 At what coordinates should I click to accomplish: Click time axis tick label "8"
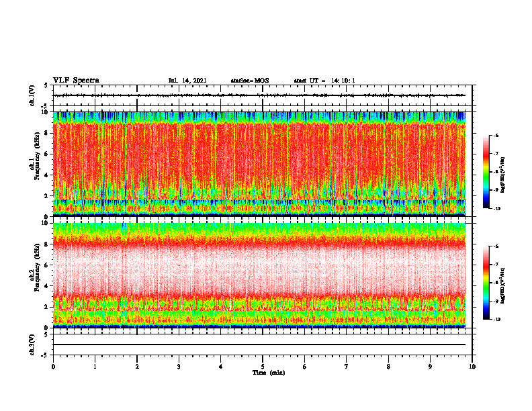click(388, 367)
